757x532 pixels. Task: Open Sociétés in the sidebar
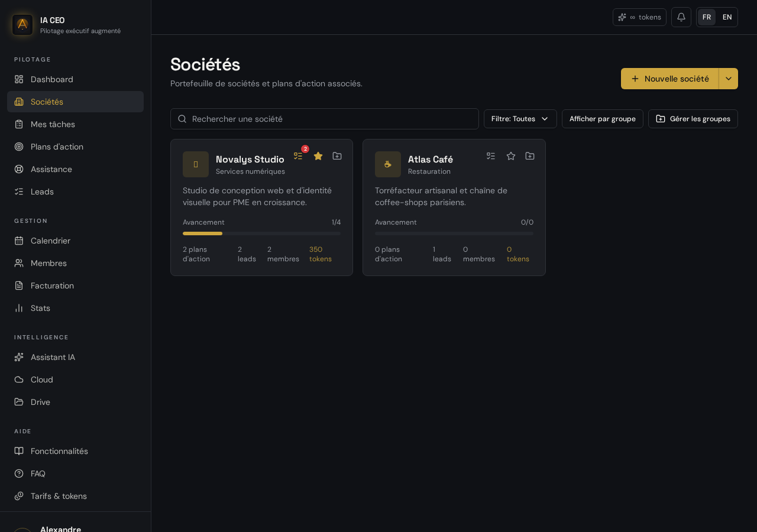(75, 102)
